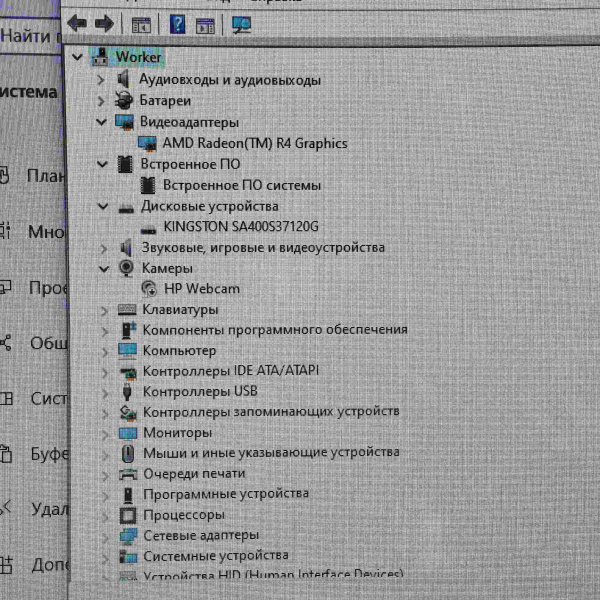Click the Найти search field
This screenshot has height=600, width=600.
pos(28,36)
